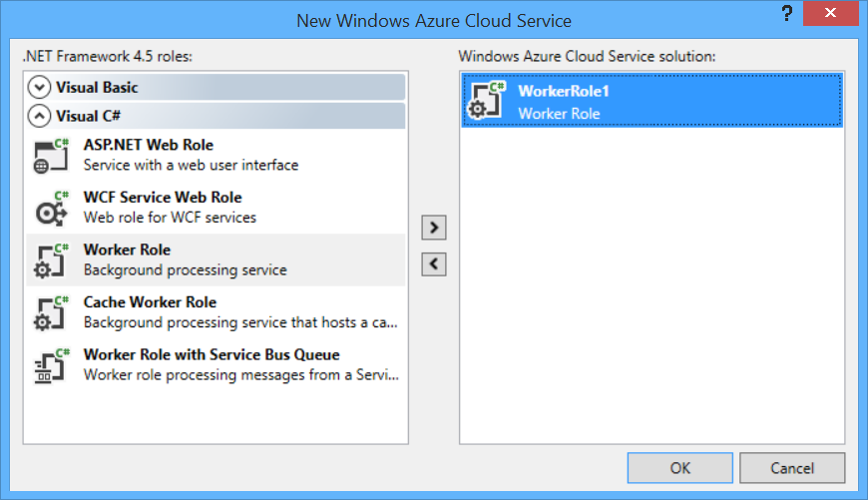This screenshot has height=500, width=868.
Task: Click the Service Bus Queue role icon
Action: coord(51,365)
